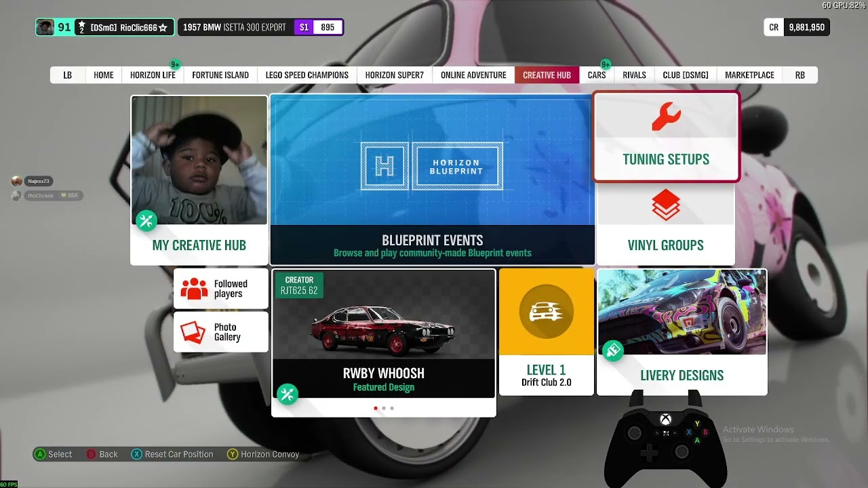The width and height of the screenshot is (868, 488).
Task: Open LIVERY DESIGNS label
Action: [682, 375]
